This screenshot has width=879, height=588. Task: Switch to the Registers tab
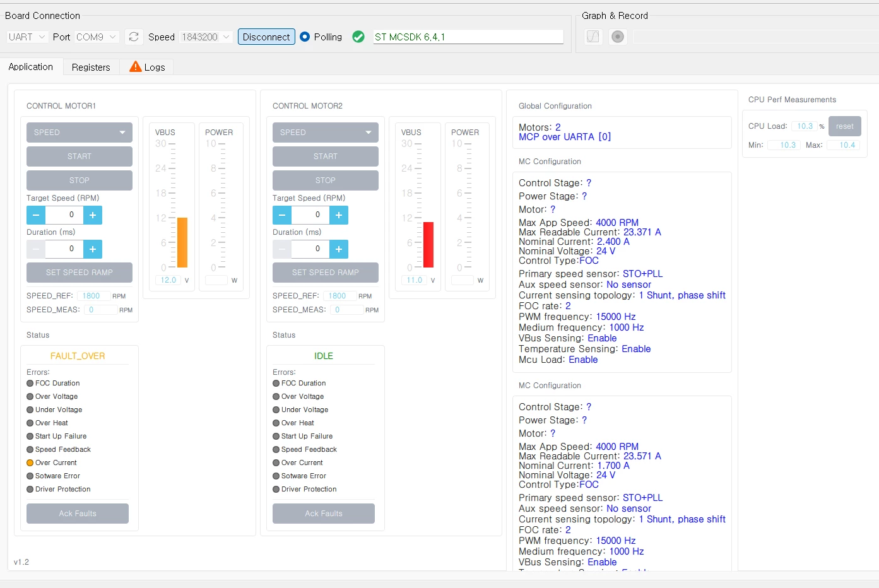pyautogui.click(x=91, y=67)
